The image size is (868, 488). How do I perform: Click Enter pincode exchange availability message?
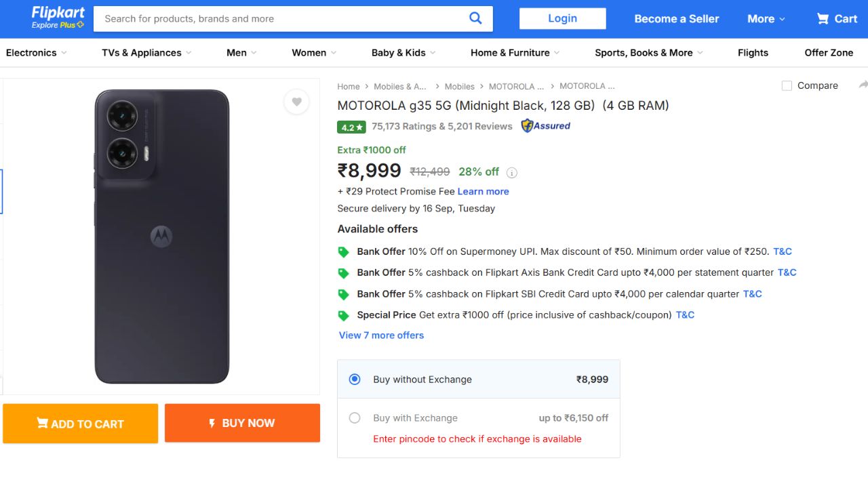[x=477, y=439]
